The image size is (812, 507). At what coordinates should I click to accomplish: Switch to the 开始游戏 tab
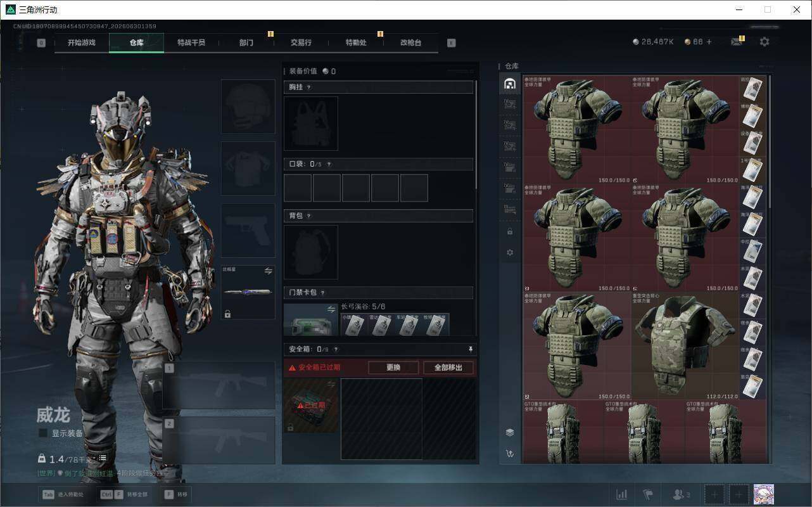coord(82,43)
